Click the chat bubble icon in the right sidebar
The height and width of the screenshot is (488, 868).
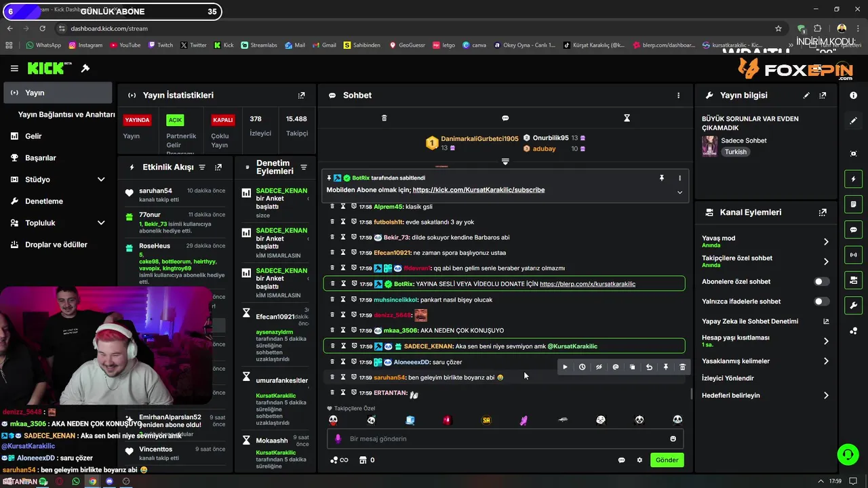[x=853, y=230]
